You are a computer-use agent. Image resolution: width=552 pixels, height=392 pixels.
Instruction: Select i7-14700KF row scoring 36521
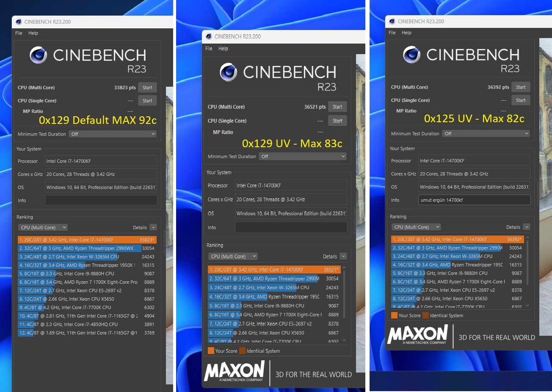(x=274, y=270)
